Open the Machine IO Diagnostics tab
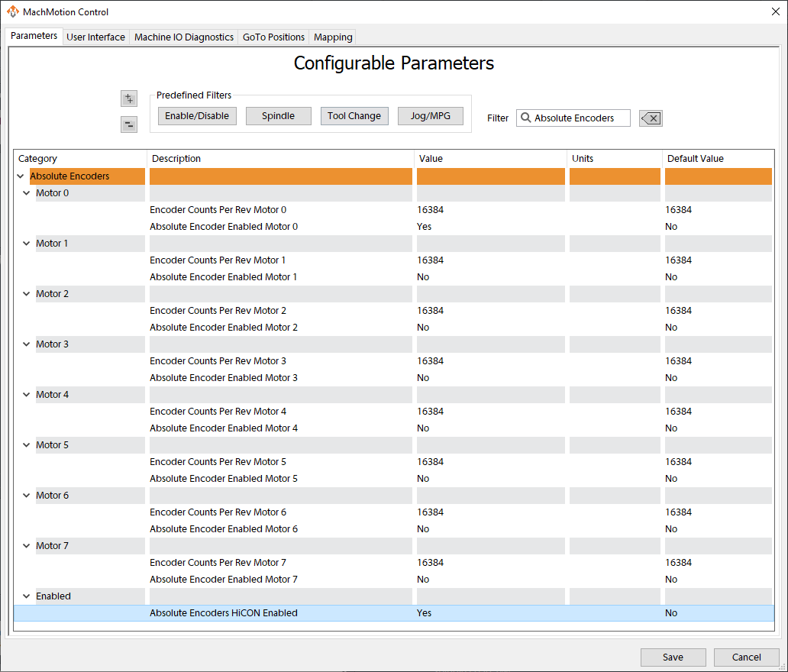Image resolution: width=788 pixels, height=672 pixels. [183, 37]
